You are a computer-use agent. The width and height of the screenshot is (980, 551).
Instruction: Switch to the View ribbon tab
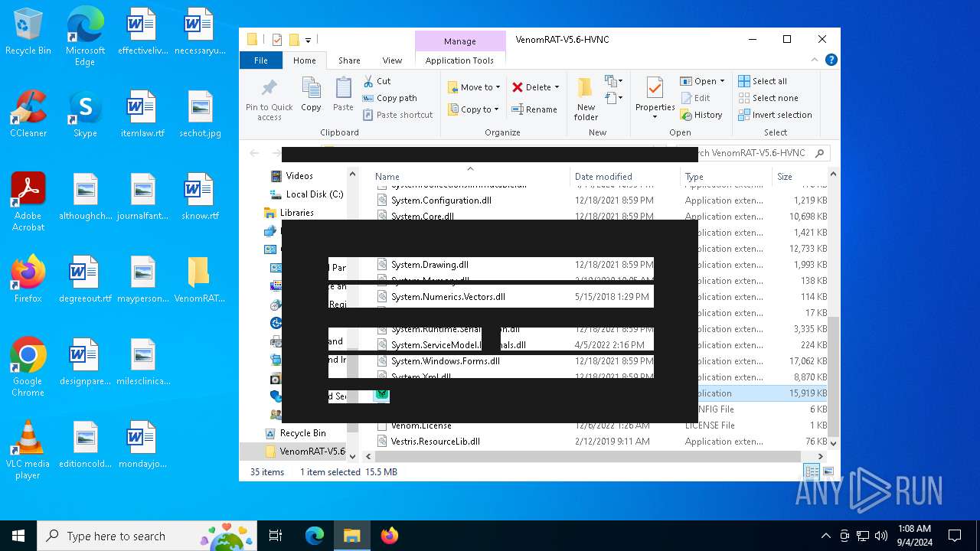click(392, 60)
